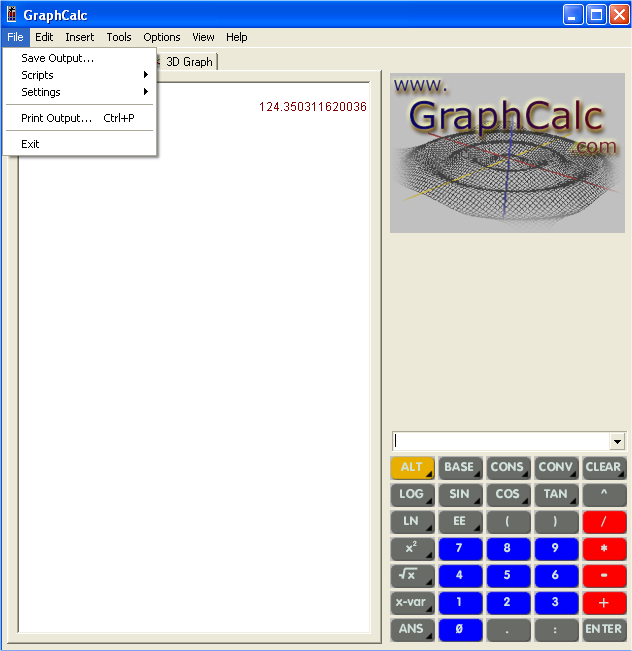Click the blue 5 key
632x651 pixels.
508,576
